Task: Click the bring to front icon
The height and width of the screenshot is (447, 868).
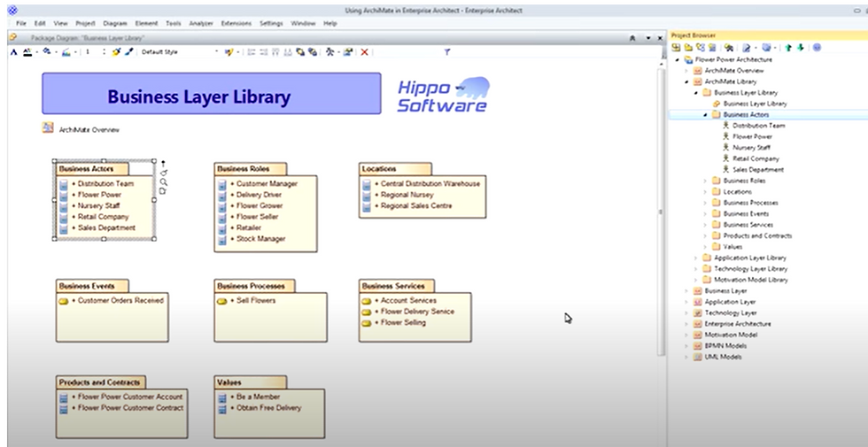Action: tap(300, 52)
